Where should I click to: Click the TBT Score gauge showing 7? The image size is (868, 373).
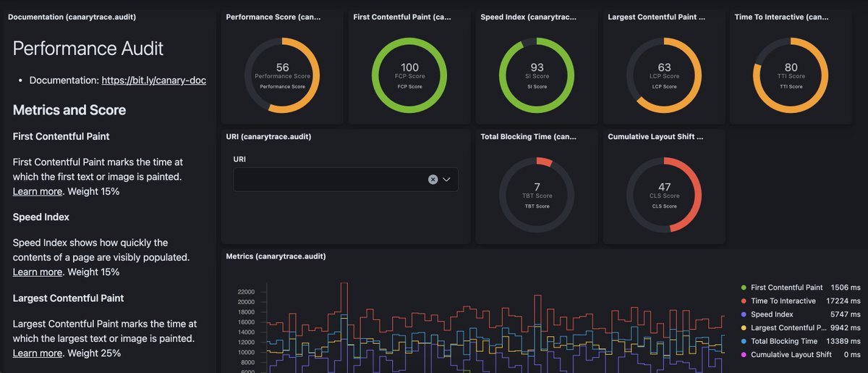point(537,195)
